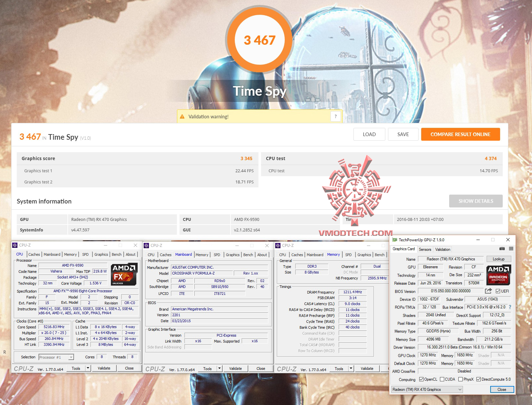
Task: Click Validate in the Memory CPU-Z window
Action: click(367, 369)
